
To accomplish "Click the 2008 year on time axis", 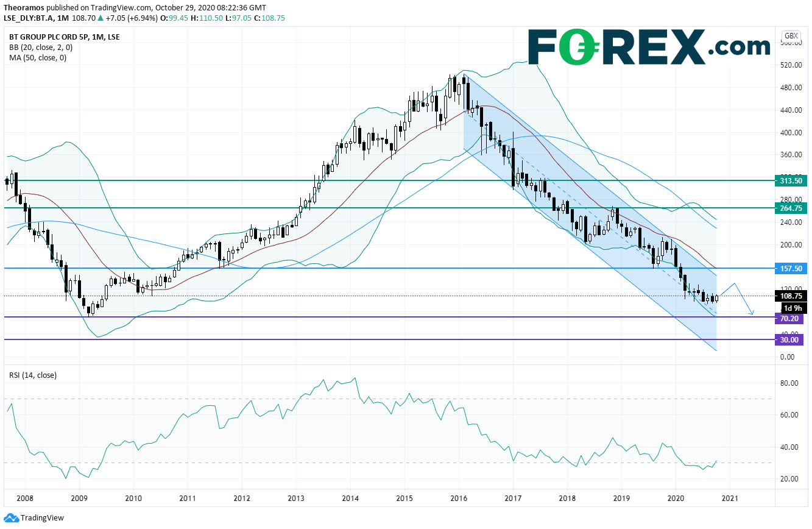I will [x=26, y=498].
